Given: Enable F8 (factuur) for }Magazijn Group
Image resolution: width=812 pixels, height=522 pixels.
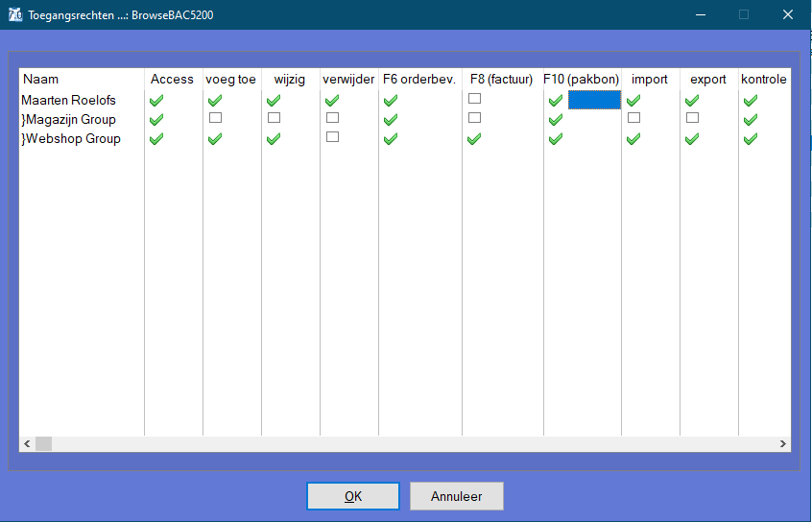Looking at the screenshot, I should [474, 118].
